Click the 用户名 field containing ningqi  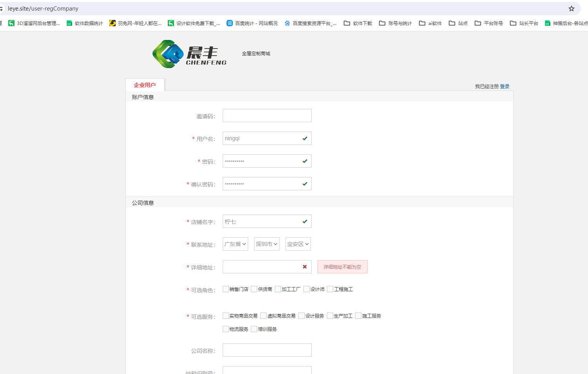267,138
